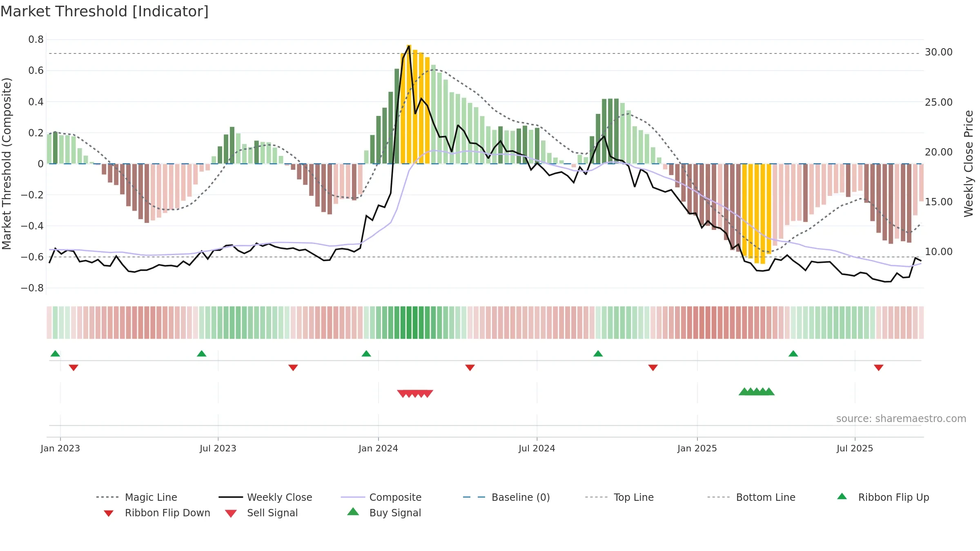This screenshot has width=980, height=551.
Task: Click the 0.8 left axis label
Action: pyautogui.click(x=36, y=40)
